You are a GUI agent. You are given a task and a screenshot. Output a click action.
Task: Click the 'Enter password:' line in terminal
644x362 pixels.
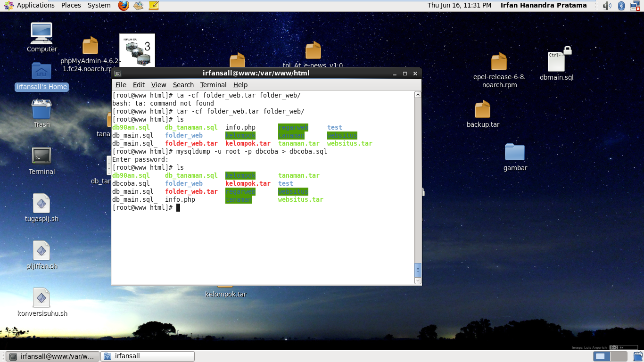point(140,159)
